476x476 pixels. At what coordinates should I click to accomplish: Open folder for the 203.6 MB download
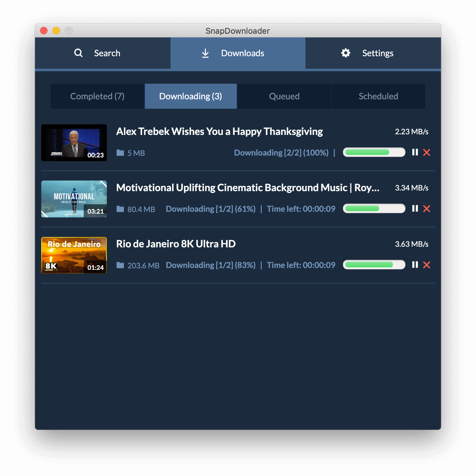[x=120, y=265]
